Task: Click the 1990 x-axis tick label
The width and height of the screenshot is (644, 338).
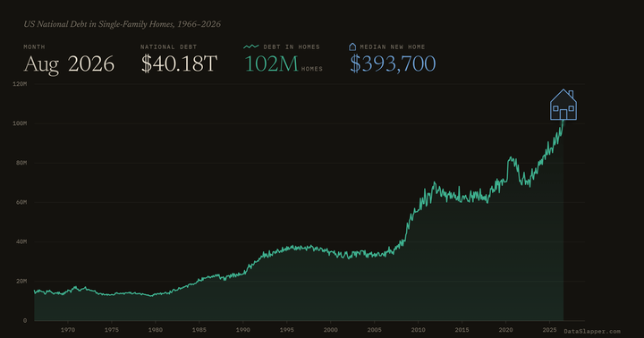Action: pyautogui.click(x=242, y=330)
